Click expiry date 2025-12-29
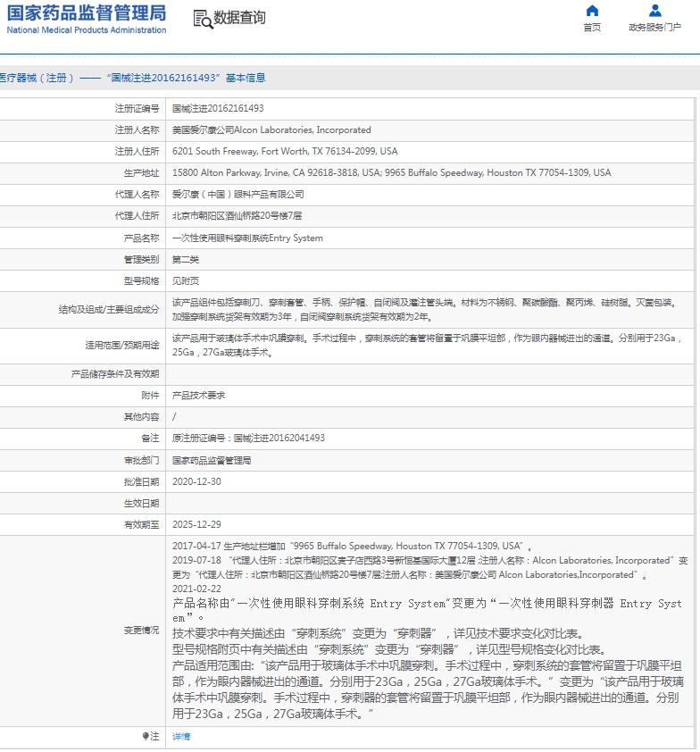700x752 pixels. click(x=196, y=524)
